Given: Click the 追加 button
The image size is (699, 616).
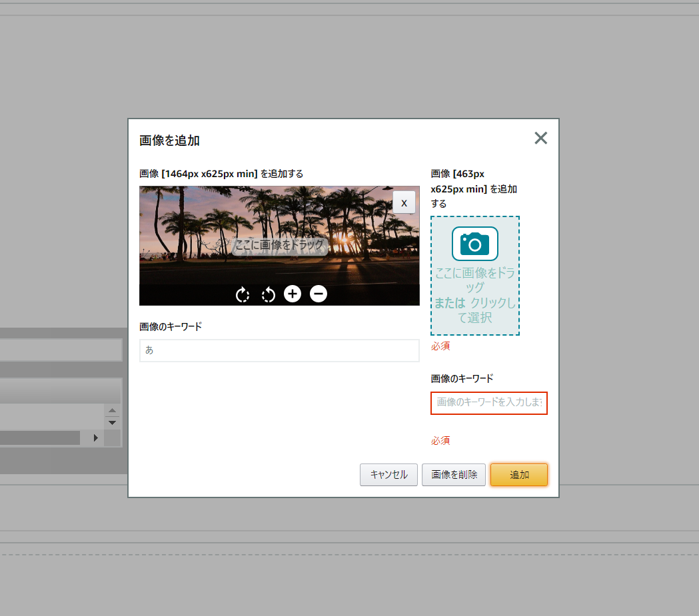Looking at the screenshot, I should (x=519, y=475).
